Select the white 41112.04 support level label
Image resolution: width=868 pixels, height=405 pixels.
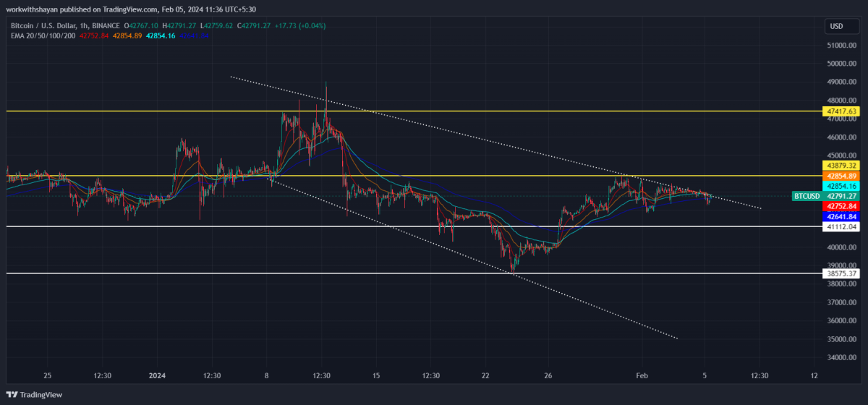[841, 226]
